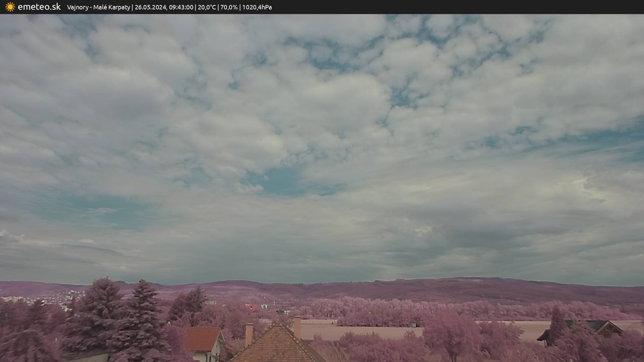Click the hill ridge on the horizon

tap(436, 283)
